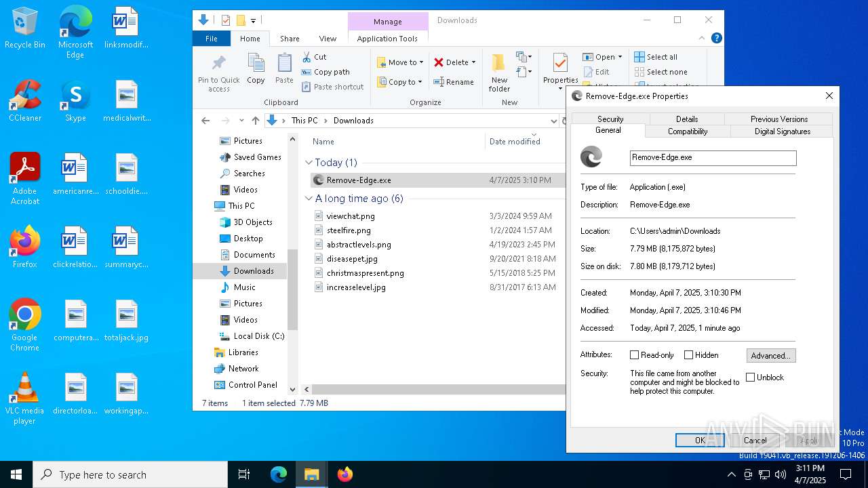868x488 pixels.
Task: Expand address bar history dropdown
Action: click(x=553, y=121)
